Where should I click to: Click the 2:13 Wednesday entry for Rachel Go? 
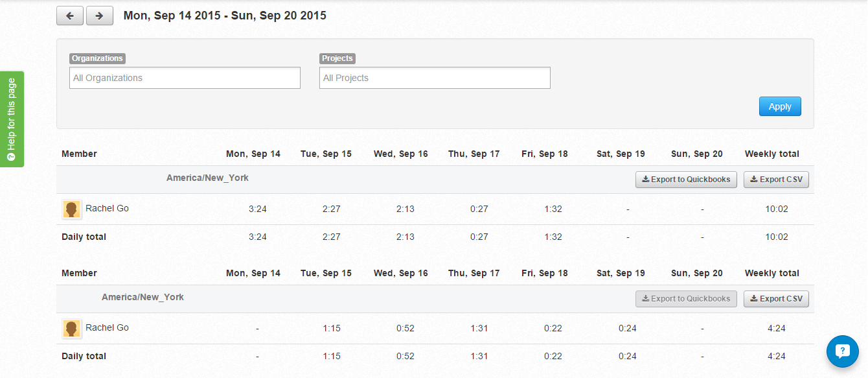coord(405,209)
